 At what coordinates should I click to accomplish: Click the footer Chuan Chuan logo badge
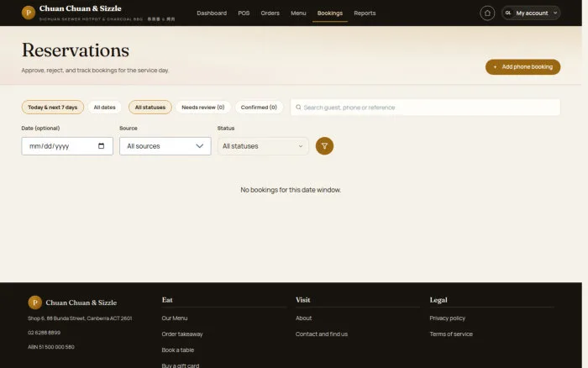point(35,302)
